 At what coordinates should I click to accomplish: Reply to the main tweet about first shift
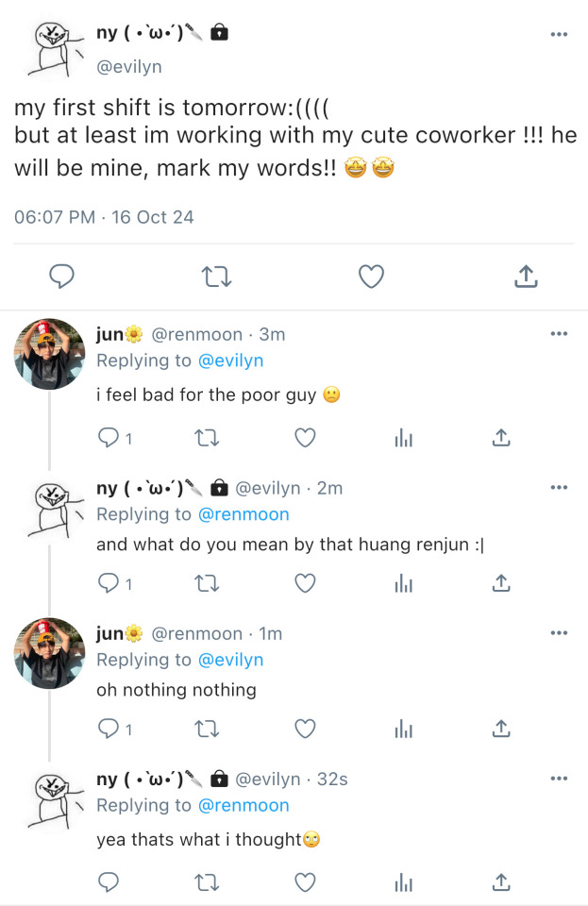[61, 276]
